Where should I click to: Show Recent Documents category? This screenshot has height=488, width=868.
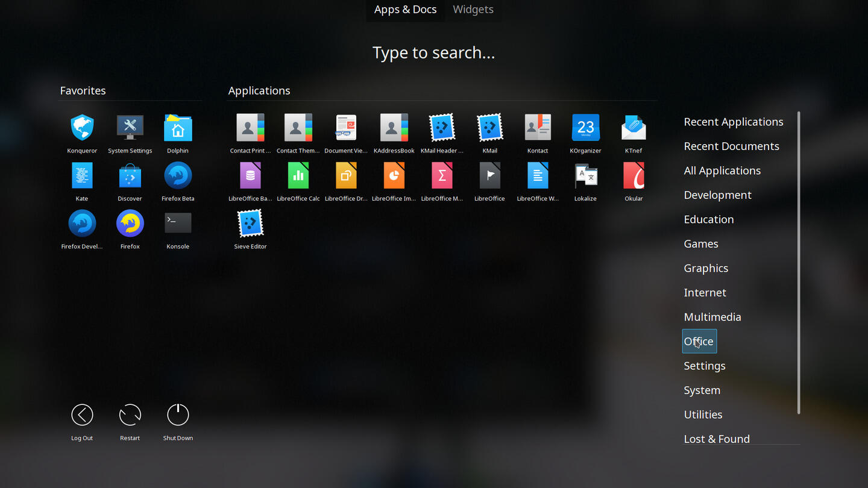(x=731, y=146)
